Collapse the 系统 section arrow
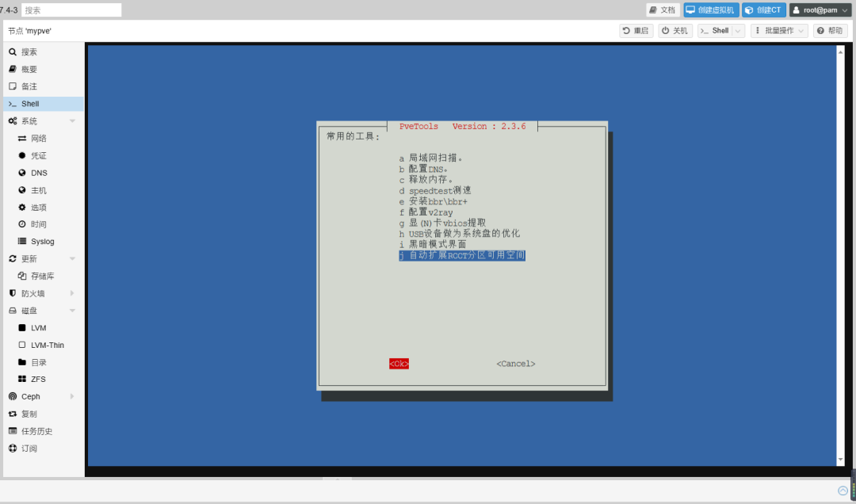 (72, 120)
